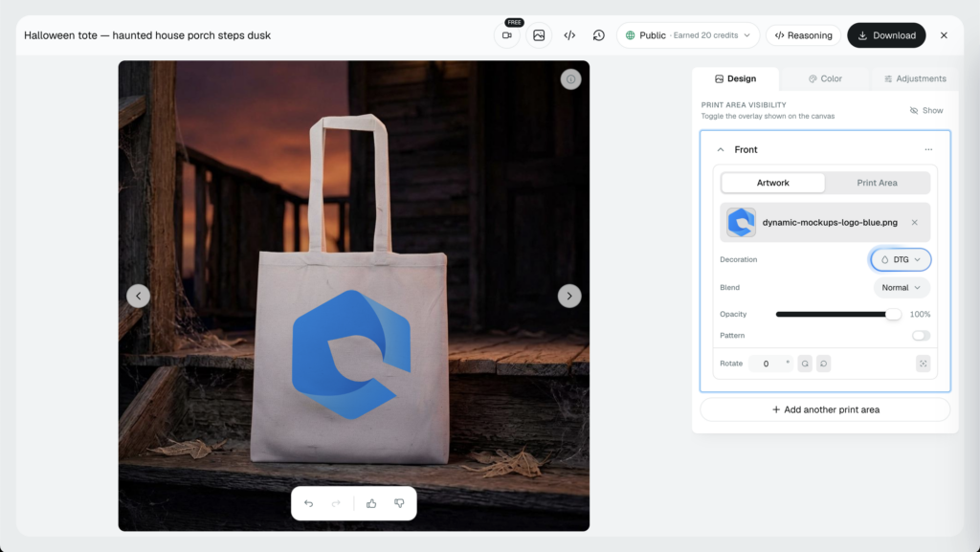Screen dimensions: 980x552
Task: Select the Print Area segment
Action: [x=877, y=183]
